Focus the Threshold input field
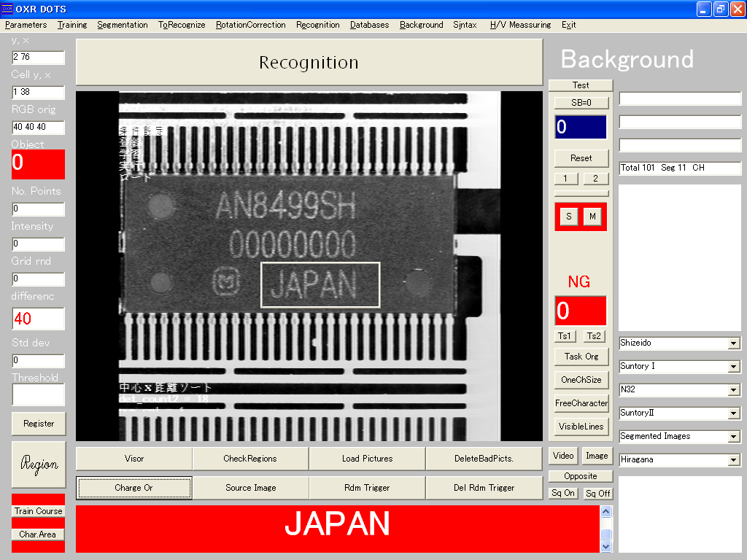Viewport: 747px width, 560px height. [x=38, y=394]
